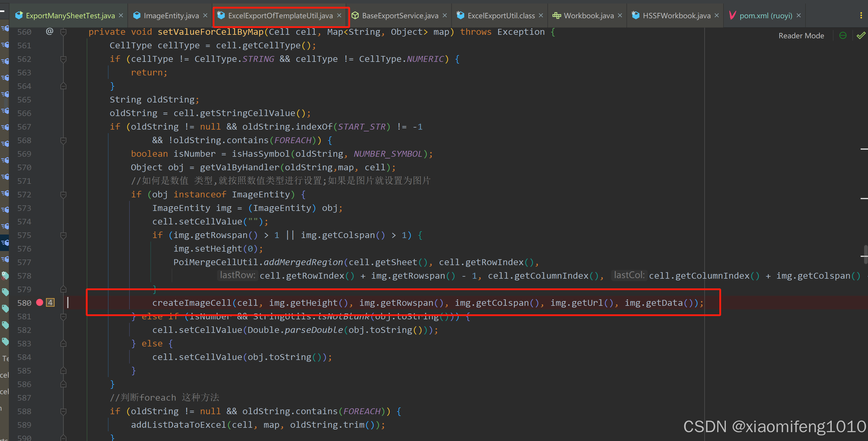Screen dimensions: 868x441
Task: Click the createImageCell method call on line 580
Action: tap(191, 303)
